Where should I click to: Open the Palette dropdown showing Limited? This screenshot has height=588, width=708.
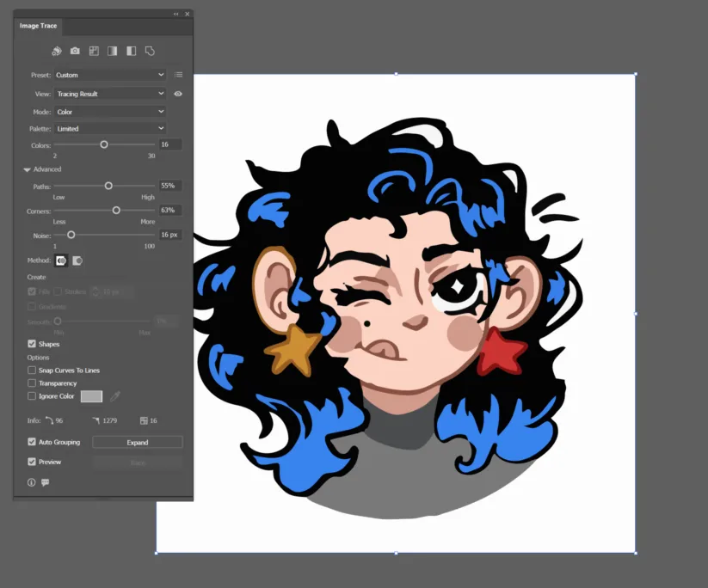point(110,129)
